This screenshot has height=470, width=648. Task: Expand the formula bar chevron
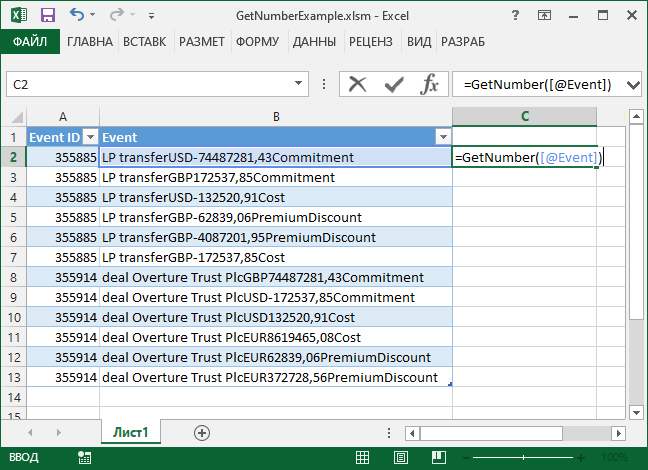pos(633,85)
